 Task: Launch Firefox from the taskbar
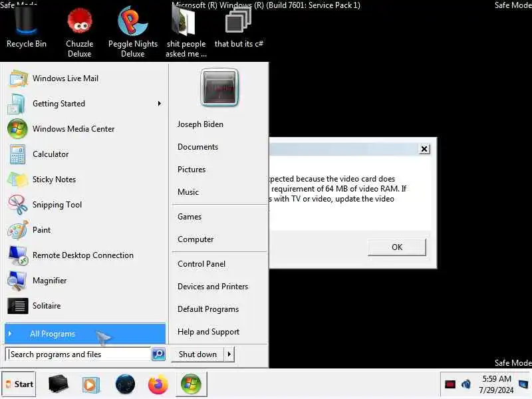tap(158, 385)
